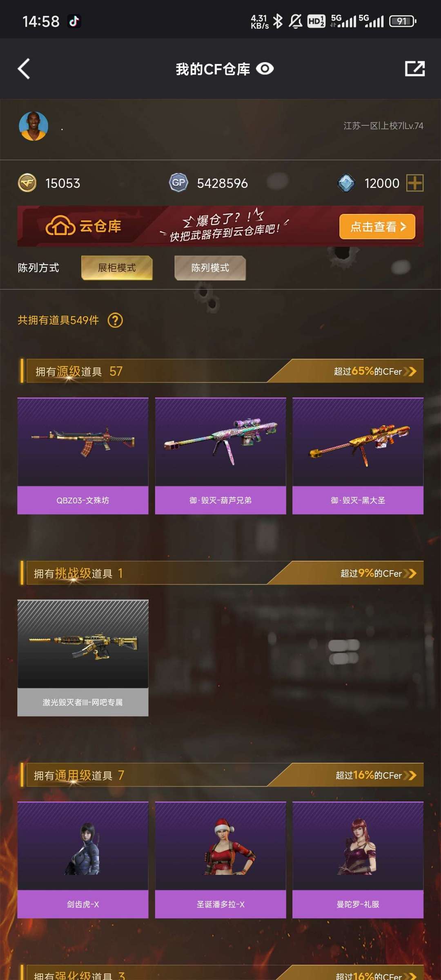The width and height of the screenshot is (441, 980).
Task: Select the 御·毁灭-葫芦兄弟 sniper card
Action: (x=220, y=456)
